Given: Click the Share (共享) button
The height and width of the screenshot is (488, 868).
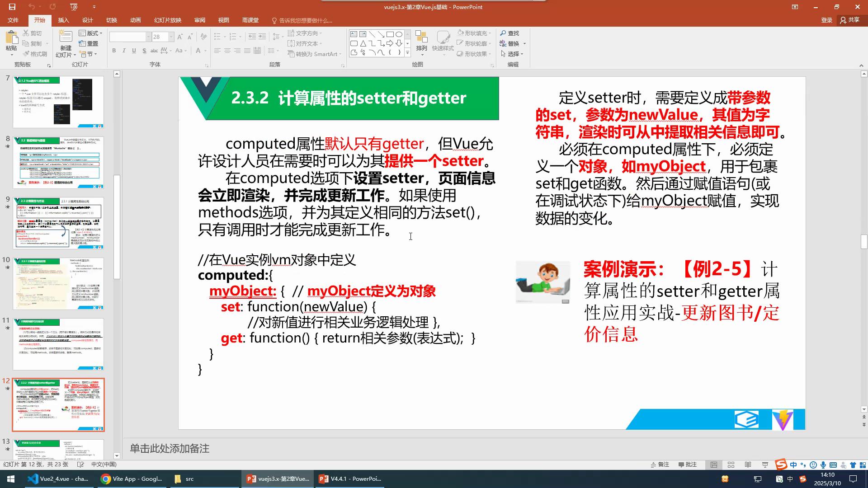Looking at the screenshot, I should [850, 20].
